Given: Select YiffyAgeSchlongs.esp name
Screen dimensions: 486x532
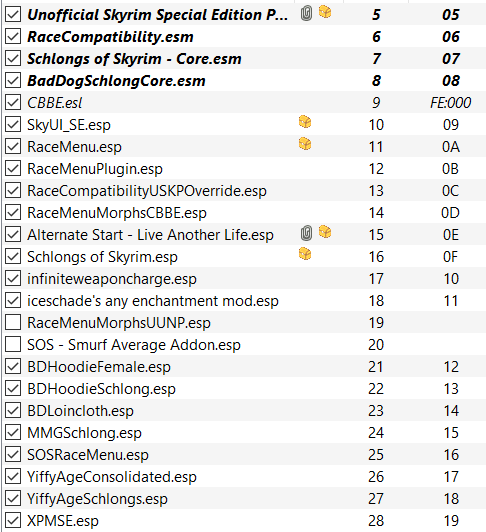Looking at the screenshot, I should click(x=97, y=499).
